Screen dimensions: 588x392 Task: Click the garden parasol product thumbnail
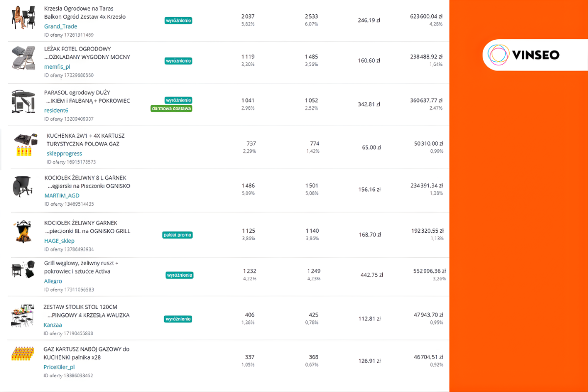coord(23,102)
